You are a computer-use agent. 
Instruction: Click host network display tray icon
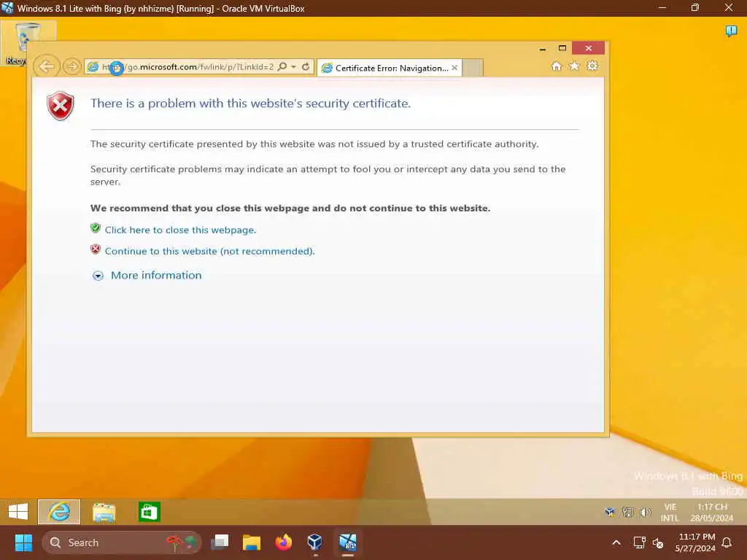click(x=639, y=542)
